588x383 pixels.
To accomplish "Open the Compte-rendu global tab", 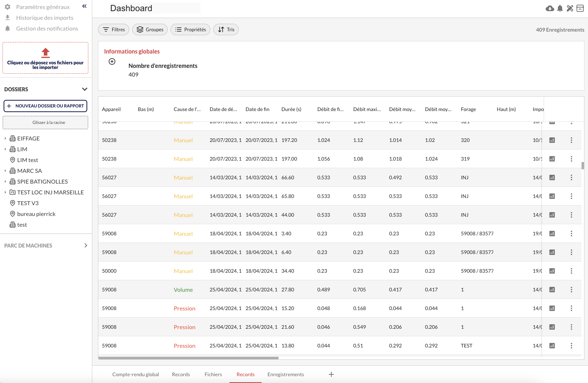I will (135, 374).
